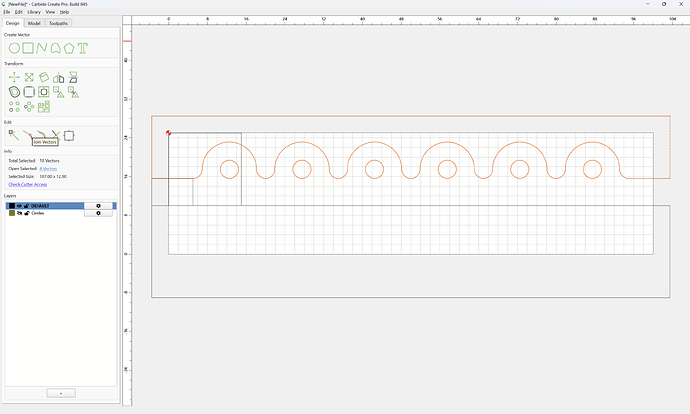This screenshot has width=690, height=414.
Task: Select the Circle create vector tool
Action: pos(14,48)
